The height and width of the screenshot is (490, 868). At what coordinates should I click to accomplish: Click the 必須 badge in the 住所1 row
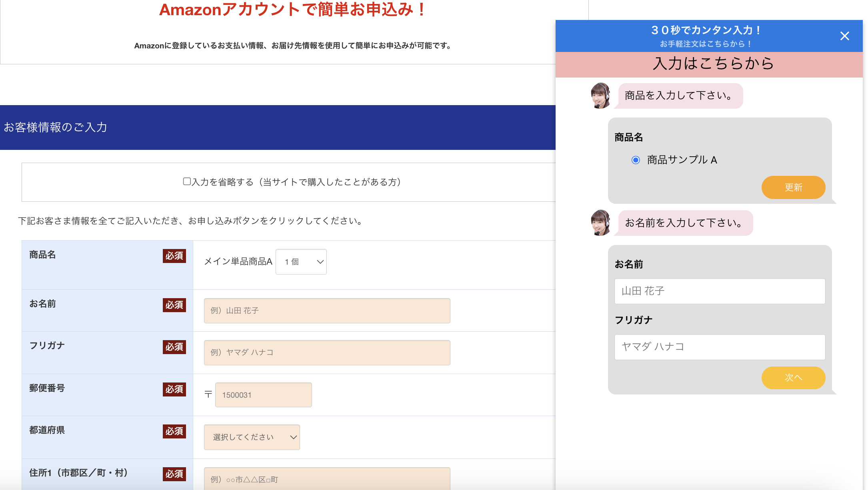pos(174,474)
